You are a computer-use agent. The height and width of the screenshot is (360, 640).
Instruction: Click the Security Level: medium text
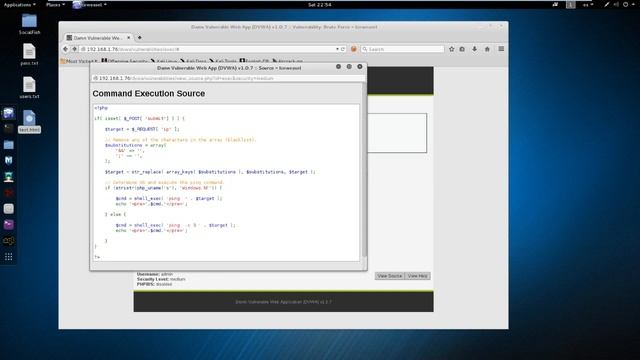[x=161, y=279]
